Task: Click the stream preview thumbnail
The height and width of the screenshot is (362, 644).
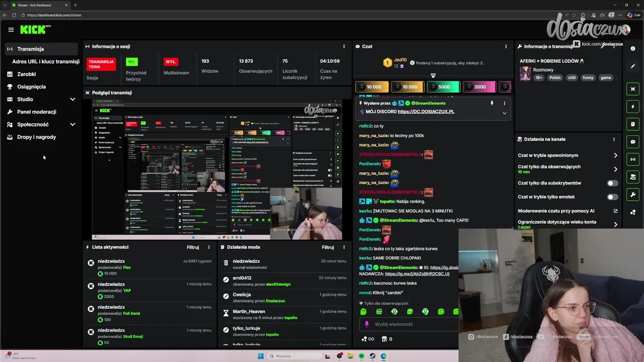Action: point(217,169)
